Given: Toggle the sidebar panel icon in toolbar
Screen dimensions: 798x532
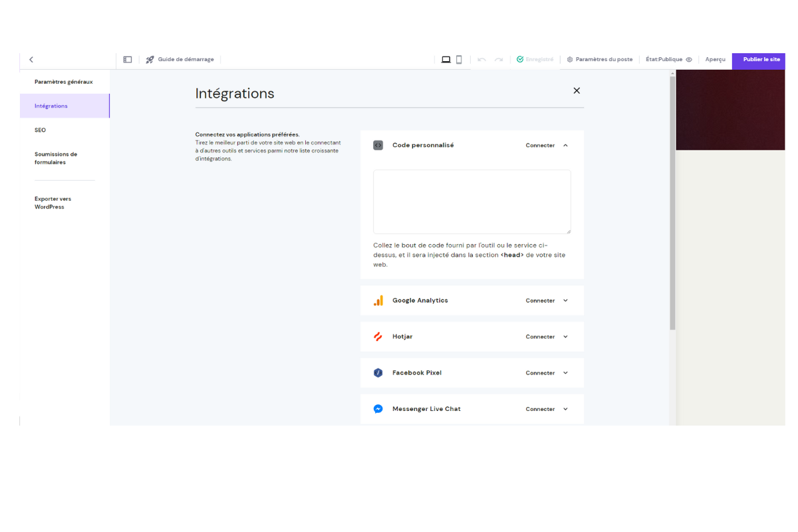Looking at the screenshot, I should tap(128, 60).
